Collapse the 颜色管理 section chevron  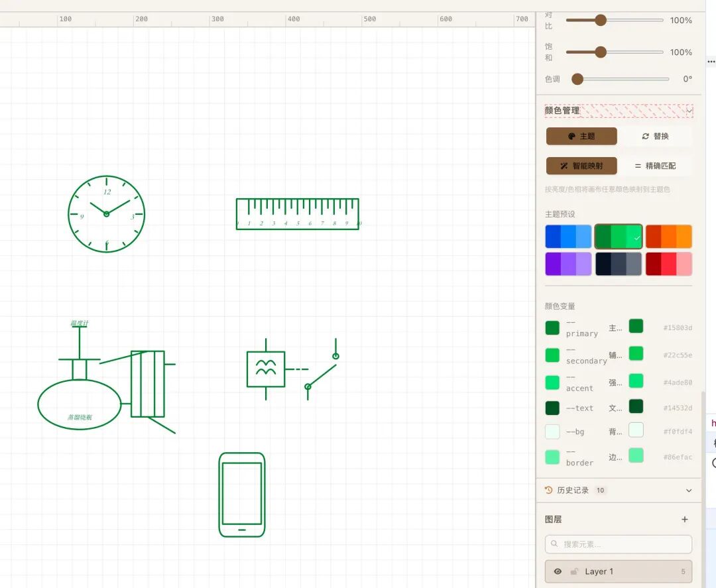[x=689, y=111]
